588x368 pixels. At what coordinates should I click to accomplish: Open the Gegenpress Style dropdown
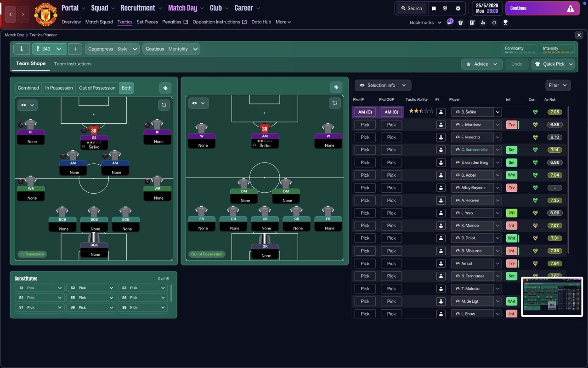coord(112,49)
